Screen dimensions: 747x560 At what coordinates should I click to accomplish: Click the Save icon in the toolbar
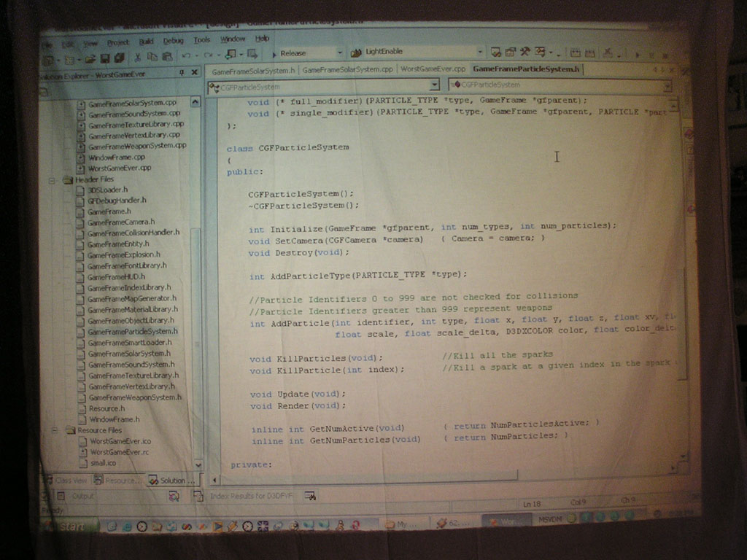[105, 58]
